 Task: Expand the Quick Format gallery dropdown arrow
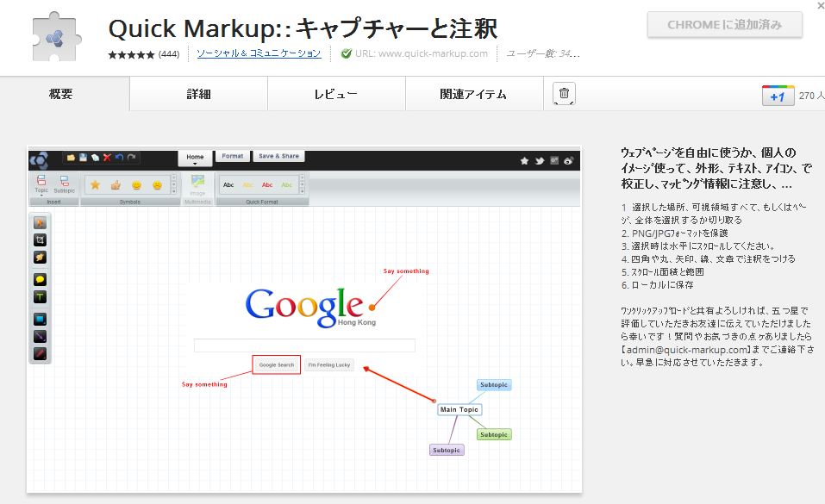click(302, 192)
